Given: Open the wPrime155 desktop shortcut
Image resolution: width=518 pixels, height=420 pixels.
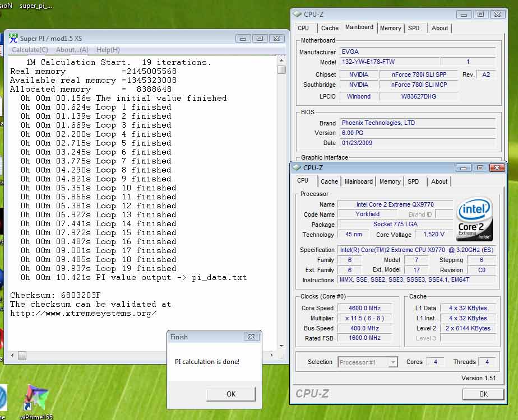Looking at the screenshot, I should tap(36, 402).
